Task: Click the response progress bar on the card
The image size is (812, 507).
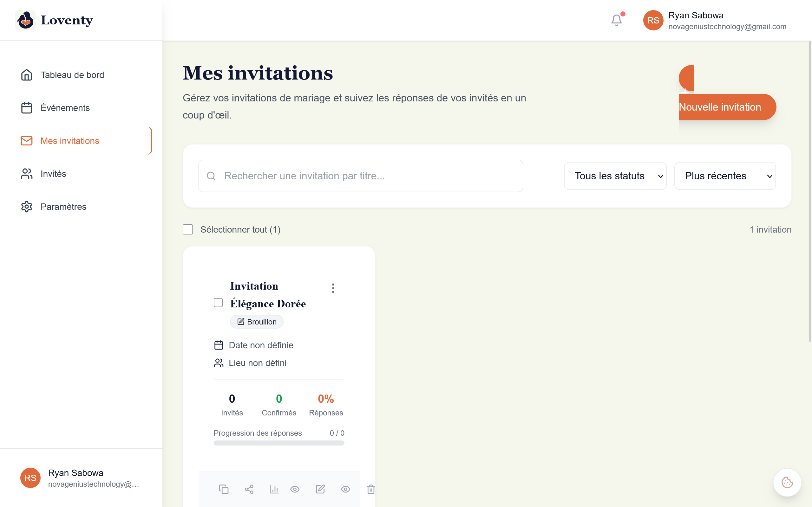Action: pos(279,443)
